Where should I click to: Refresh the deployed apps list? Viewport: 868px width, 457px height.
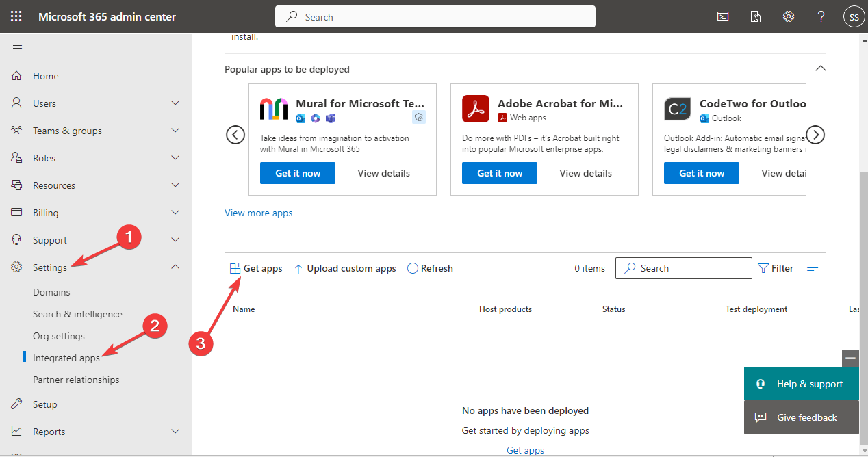click(x=430, y=267)
